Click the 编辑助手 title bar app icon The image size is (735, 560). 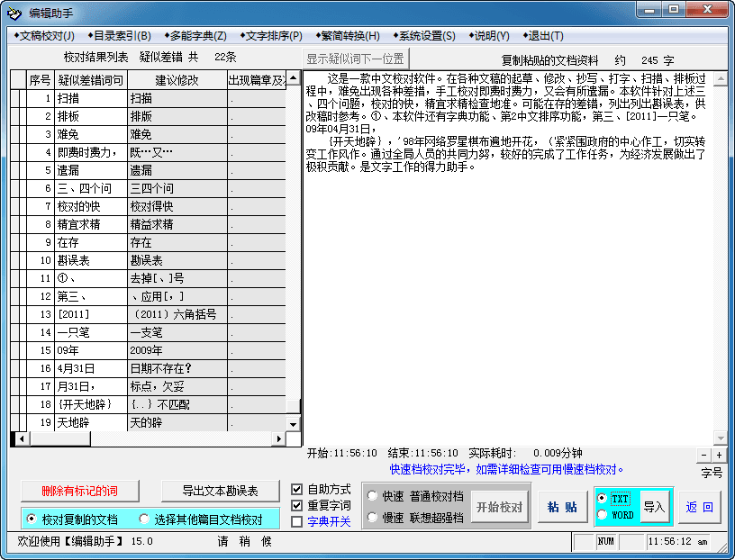[x=14, y=13]
